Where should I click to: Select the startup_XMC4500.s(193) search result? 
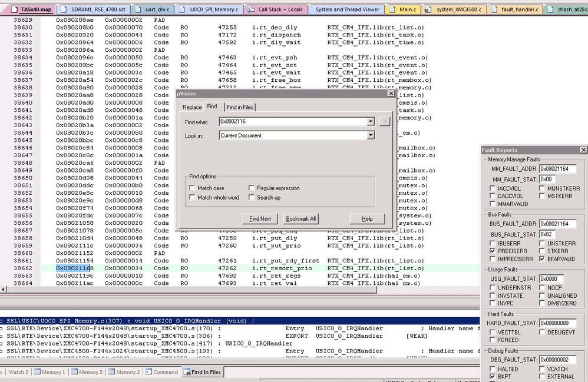(240, 351)
